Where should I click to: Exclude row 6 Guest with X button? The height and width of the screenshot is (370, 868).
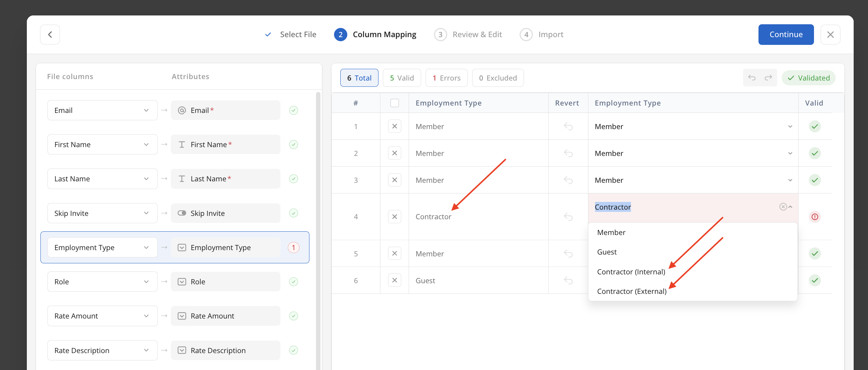tap(394, 280)
